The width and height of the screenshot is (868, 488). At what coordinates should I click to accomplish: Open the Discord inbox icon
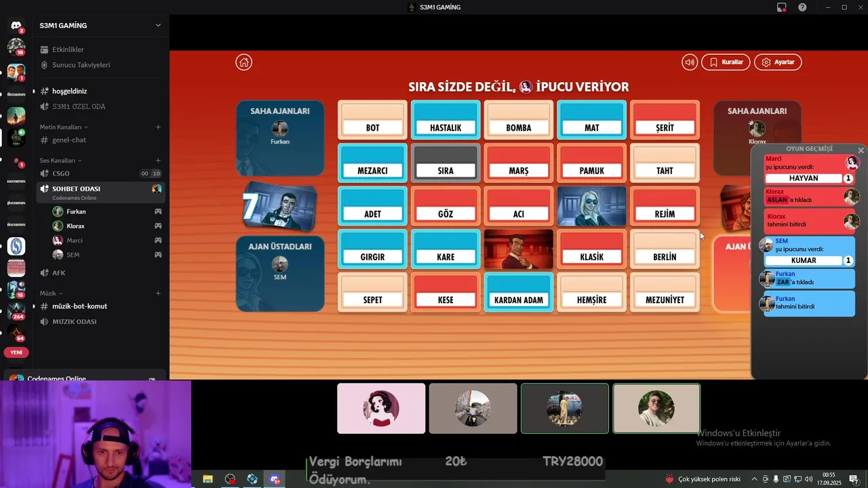pos(782,7)
